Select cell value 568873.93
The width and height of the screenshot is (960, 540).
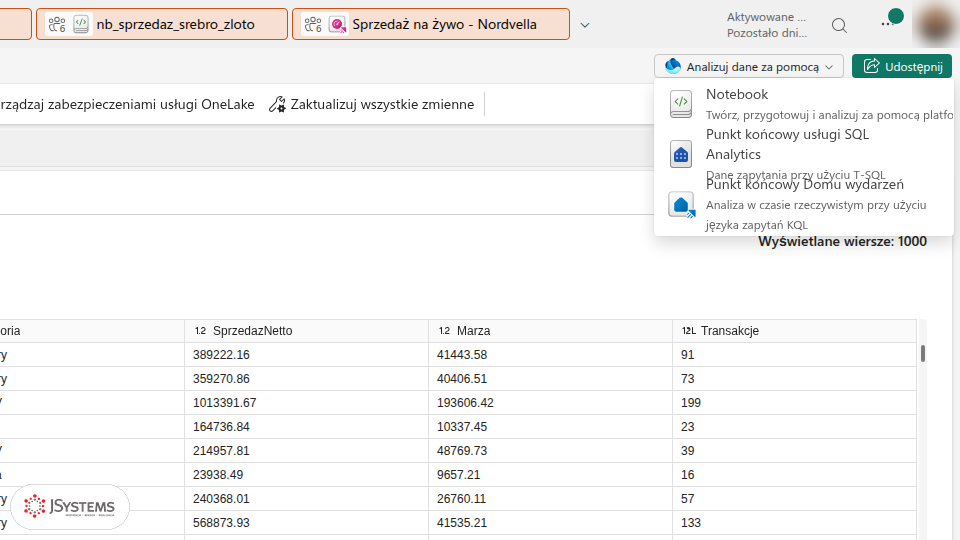point(306,522)
